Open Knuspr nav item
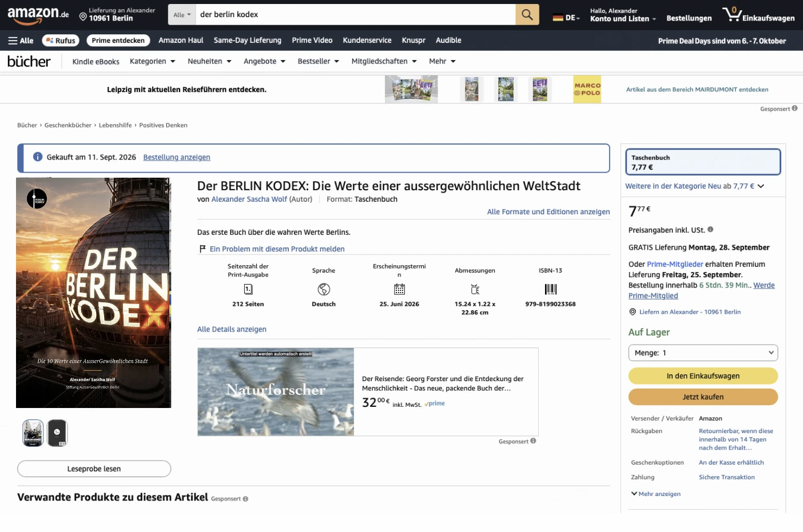Screen dimensions: 803x532 (x=414, y=41)
